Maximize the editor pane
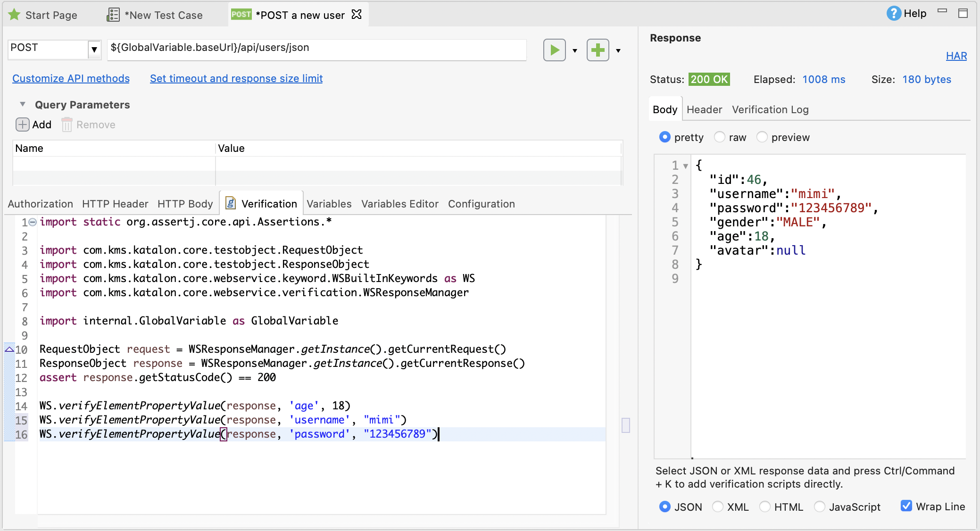This screenshot has width=980, height=531. click(963, 13)
